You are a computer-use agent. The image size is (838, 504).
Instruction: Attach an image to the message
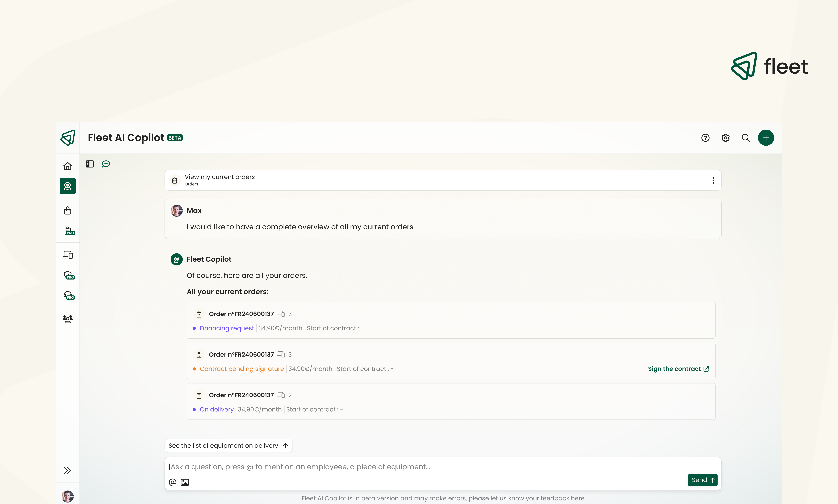(x=185, y=482)
